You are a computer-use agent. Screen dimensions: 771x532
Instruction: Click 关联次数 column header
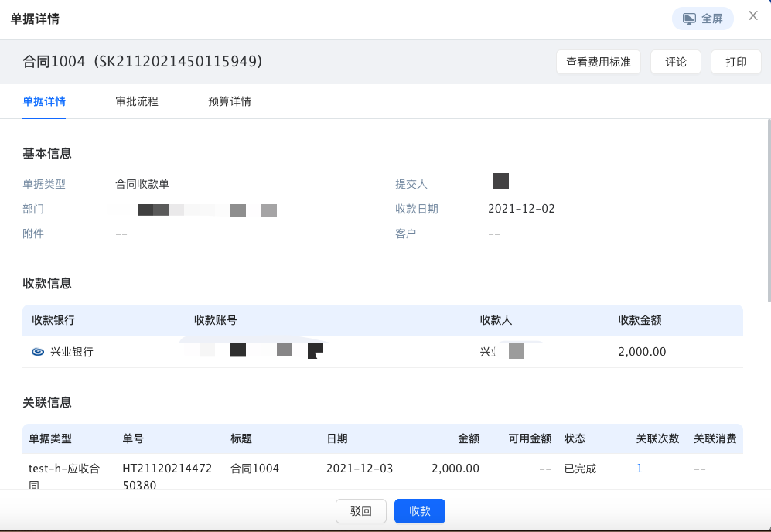[657, 438]
